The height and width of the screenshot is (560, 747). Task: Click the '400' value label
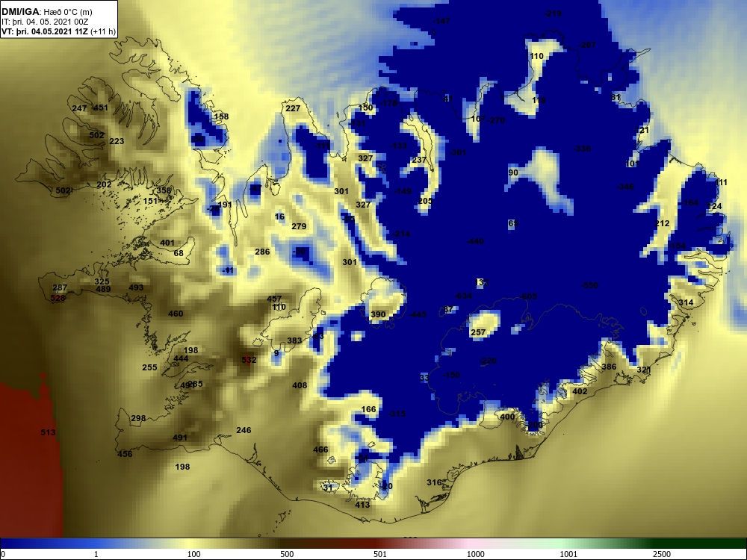pyautogui.click(x=507, y=417)
